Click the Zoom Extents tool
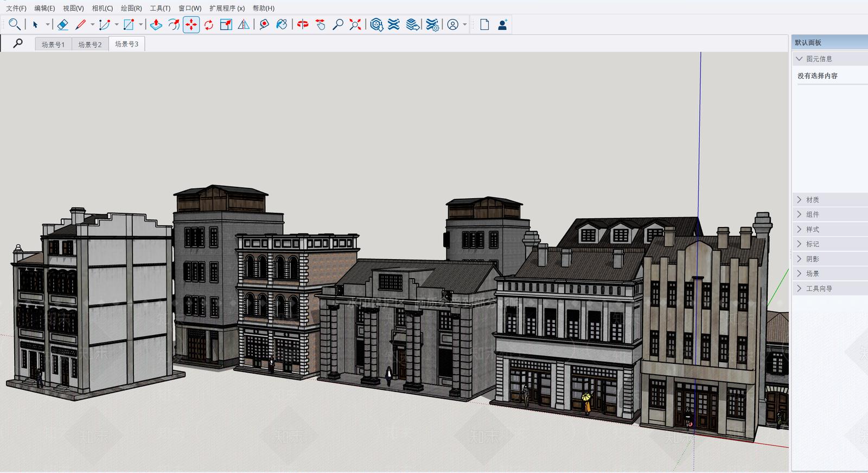The height and width of the screenshot is (473, 868). pos(355,24)
